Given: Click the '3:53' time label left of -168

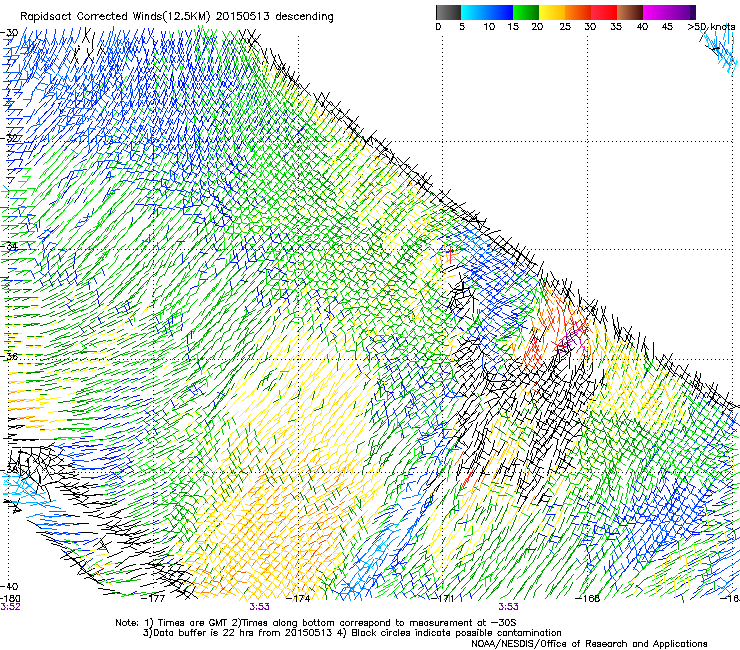Looking at the screenshot, I should point(508,607).
